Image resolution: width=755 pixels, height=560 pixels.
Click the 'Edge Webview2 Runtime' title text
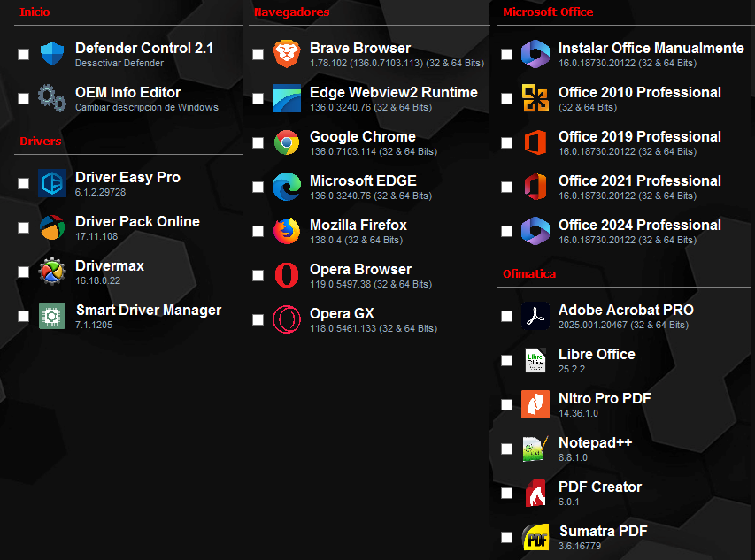pyautogui.click(x=393, y=92)
